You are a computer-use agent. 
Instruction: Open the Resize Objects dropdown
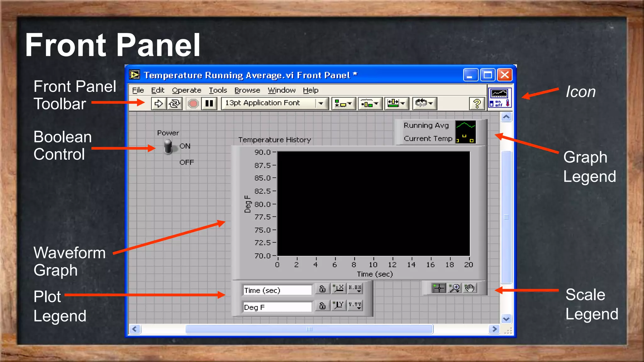(x=397, y=103)
